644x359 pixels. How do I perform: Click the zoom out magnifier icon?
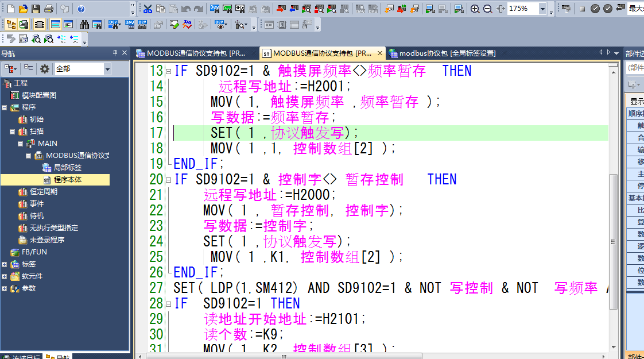point(487,9)
